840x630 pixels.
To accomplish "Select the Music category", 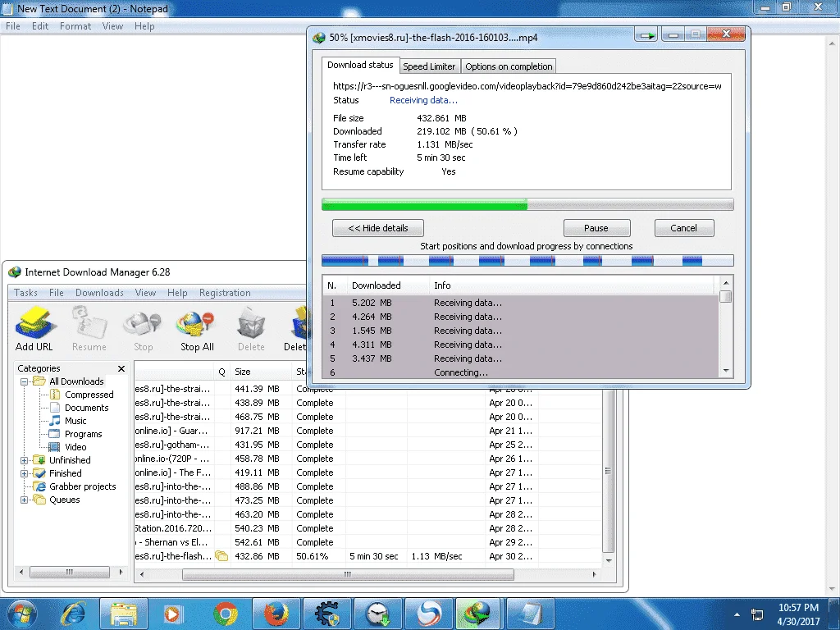I will click(x=75, y=421).
